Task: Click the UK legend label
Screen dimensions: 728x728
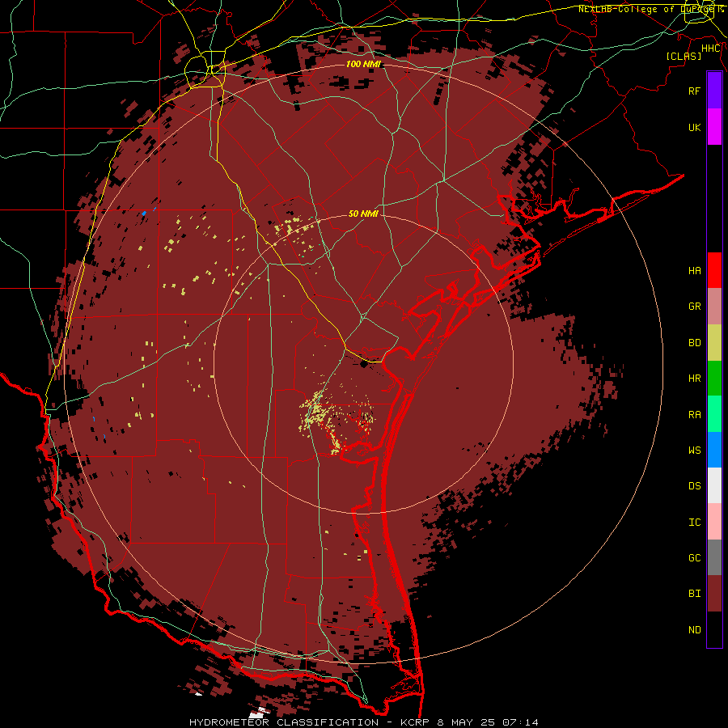Action: 695,127
